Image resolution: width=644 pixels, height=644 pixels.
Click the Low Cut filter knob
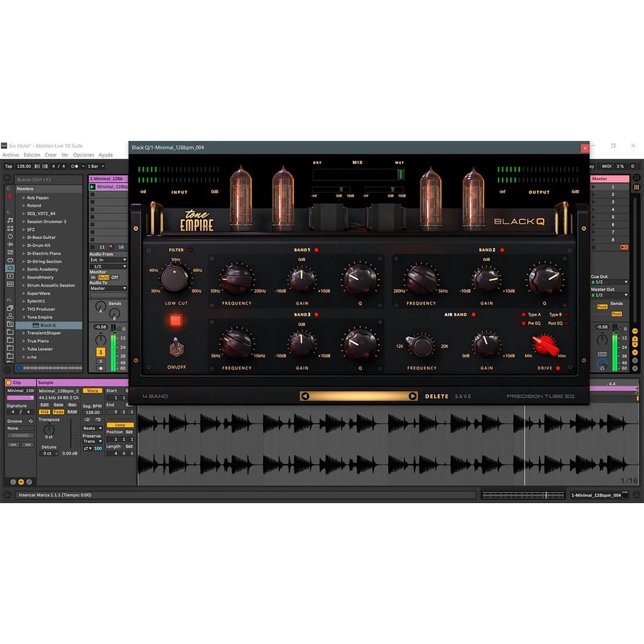click(x=174, y=277)
